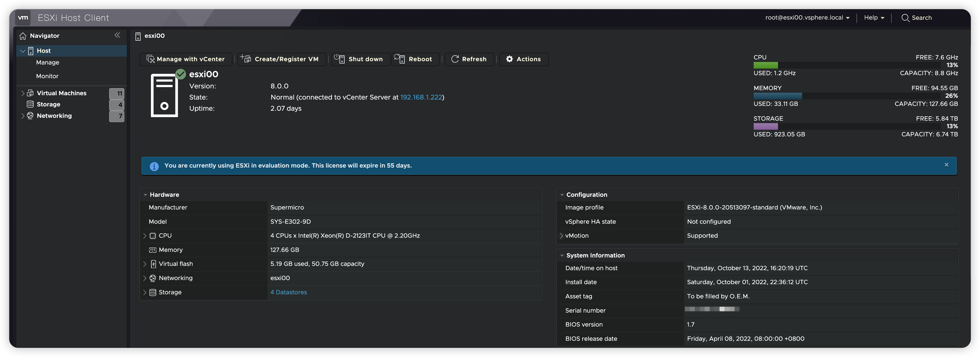Click the info icon in evaluation banner
This screenshot has height=357, width=980.
click(x=154, y=166)
